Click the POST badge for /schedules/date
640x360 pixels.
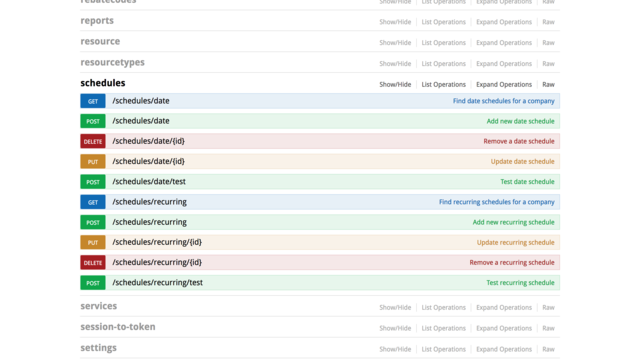coord(93,121)
